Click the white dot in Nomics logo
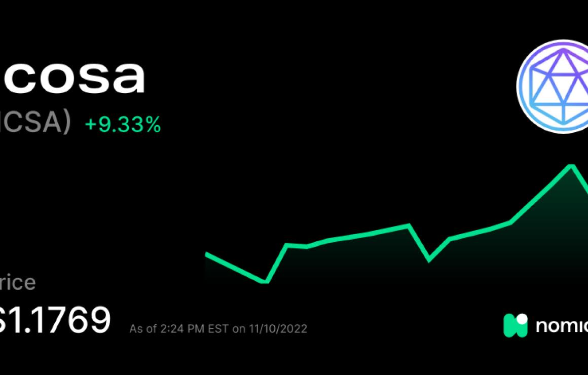Image resolution: width=588 pixels, height=375 pixels. pyautogui.click(x=522, y=319)
